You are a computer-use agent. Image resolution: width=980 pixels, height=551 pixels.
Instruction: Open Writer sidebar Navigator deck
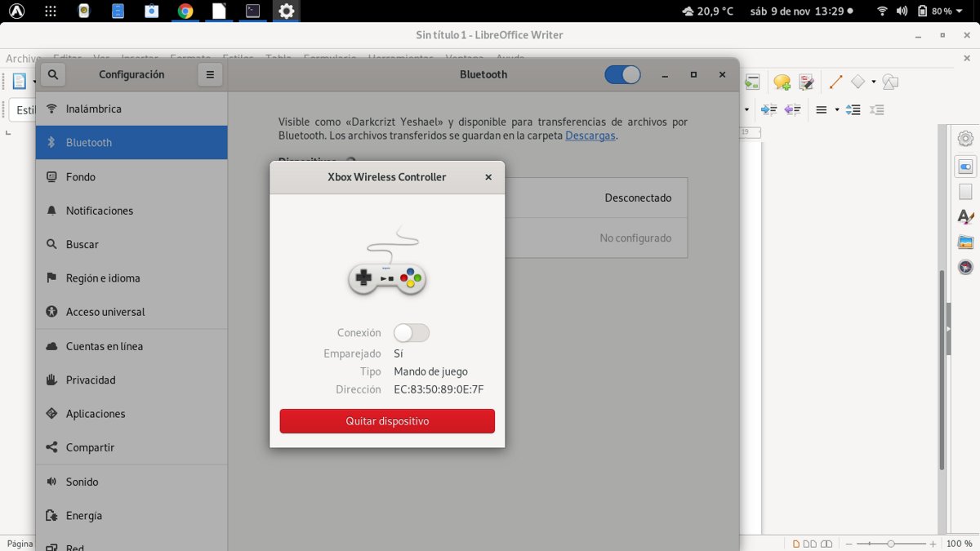pyautogui.click(x=965, y=267)
